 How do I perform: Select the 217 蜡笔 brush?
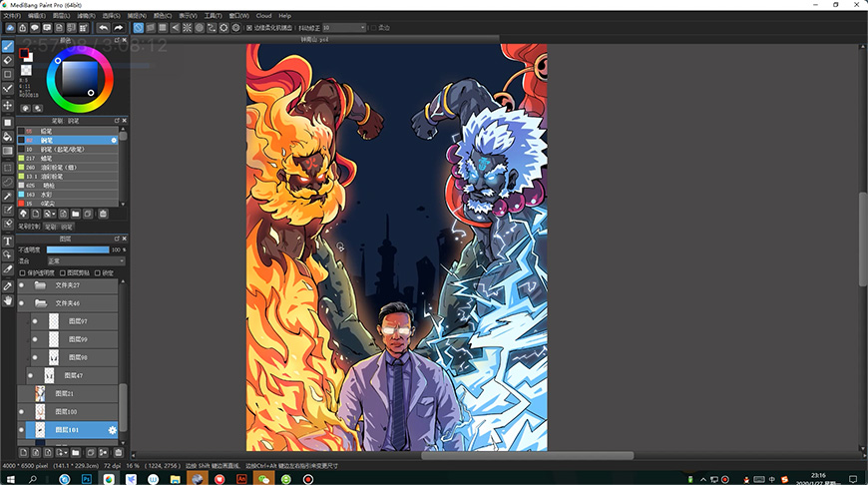click(68, 159)
